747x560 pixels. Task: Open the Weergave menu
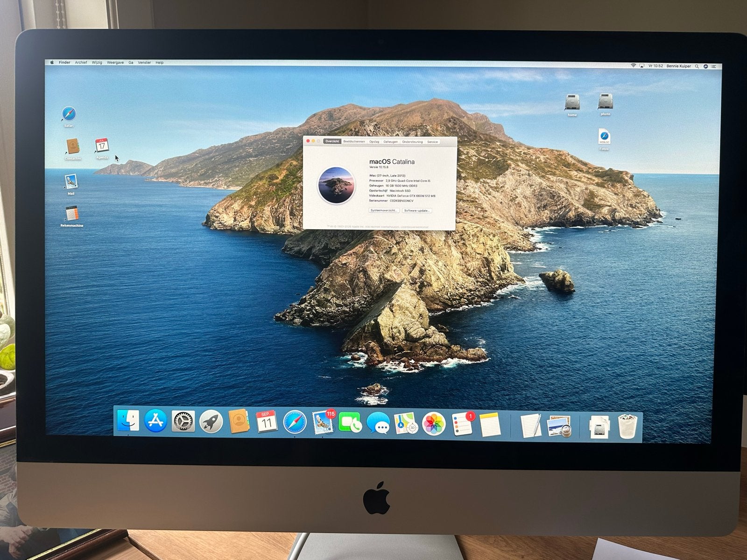[115, 63]
